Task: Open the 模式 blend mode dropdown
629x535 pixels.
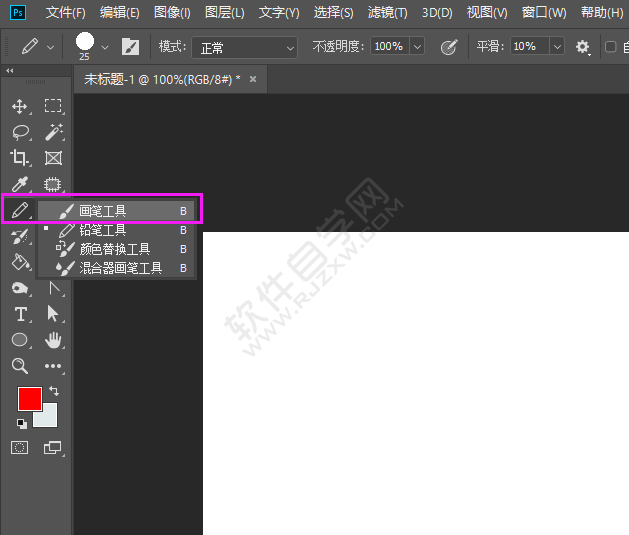Action: click(x=245, y=48)
